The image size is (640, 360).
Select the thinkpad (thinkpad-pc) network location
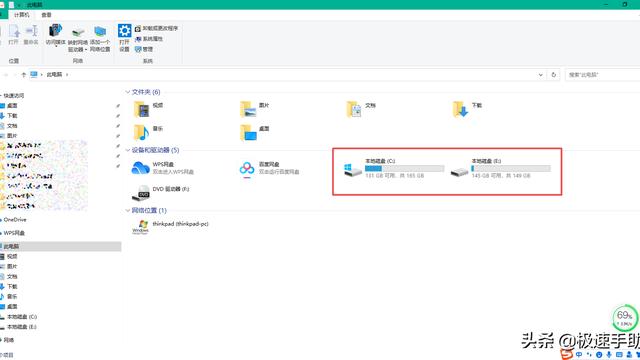[170, 227]
